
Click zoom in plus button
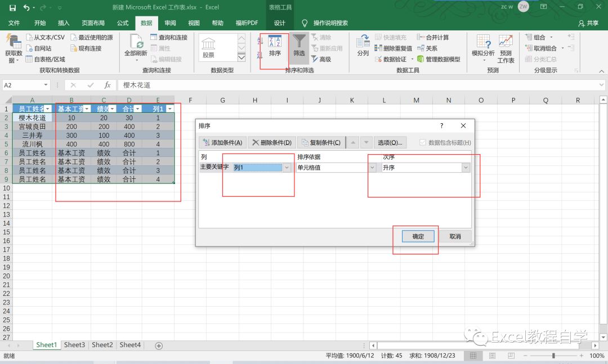click(x=581, y=356)
